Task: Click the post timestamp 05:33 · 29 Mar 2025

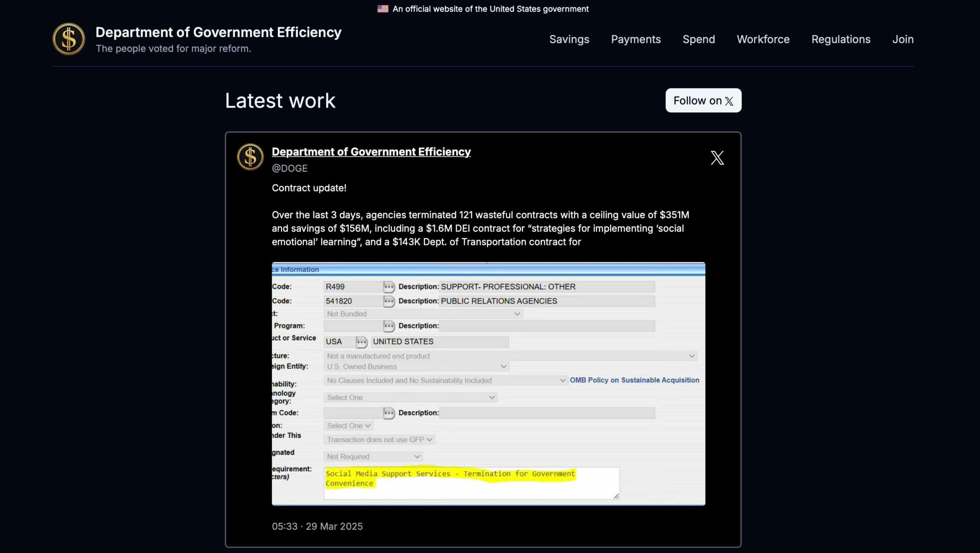Action: (317, 526)
